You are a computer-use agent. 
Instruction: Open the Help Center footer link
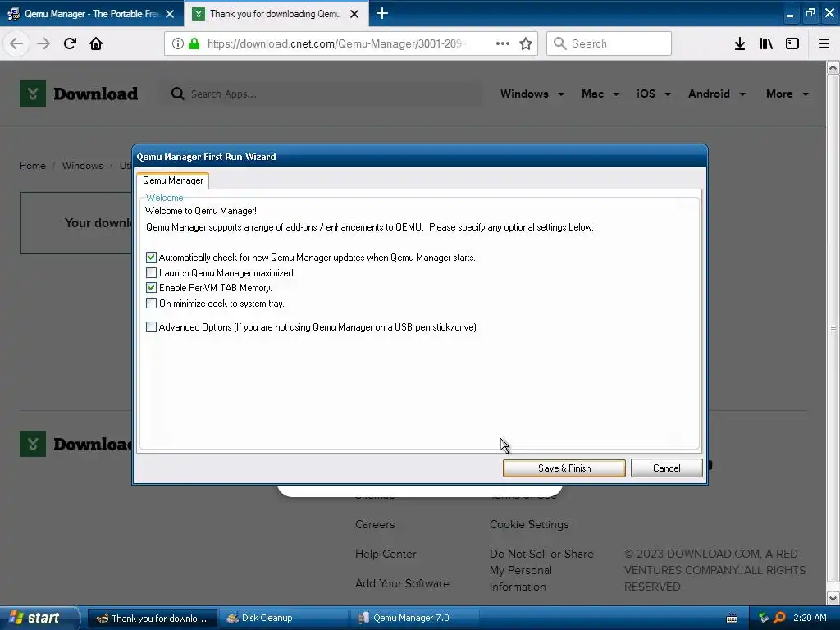point(386,554)
